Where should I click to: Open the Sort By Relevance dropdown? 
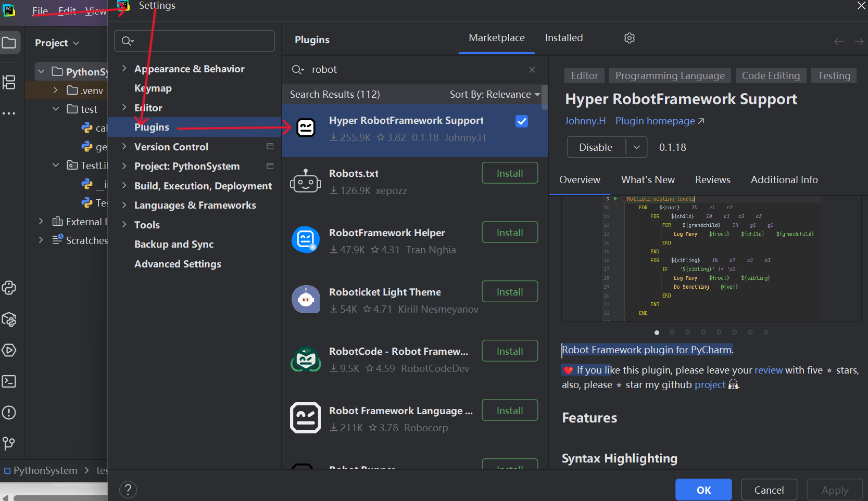pos(494,94)
